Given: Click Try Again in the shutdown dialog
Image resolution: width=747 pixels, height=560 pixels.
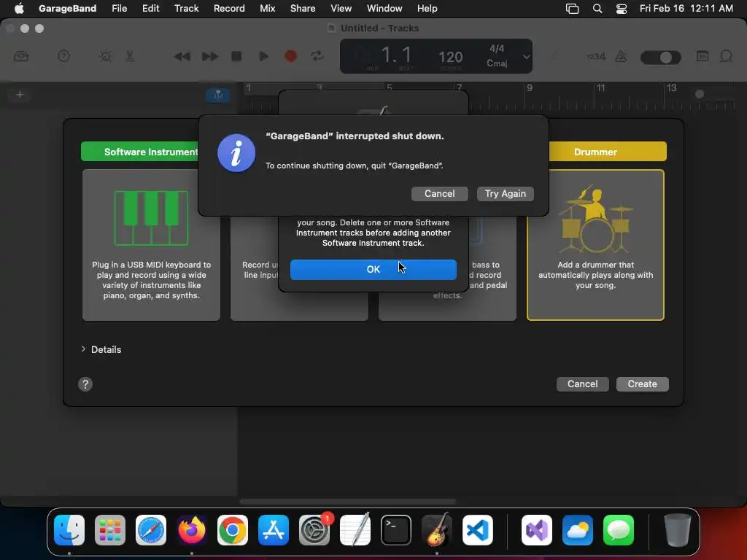Looking at the screenshot, I should tap(505, 194).
